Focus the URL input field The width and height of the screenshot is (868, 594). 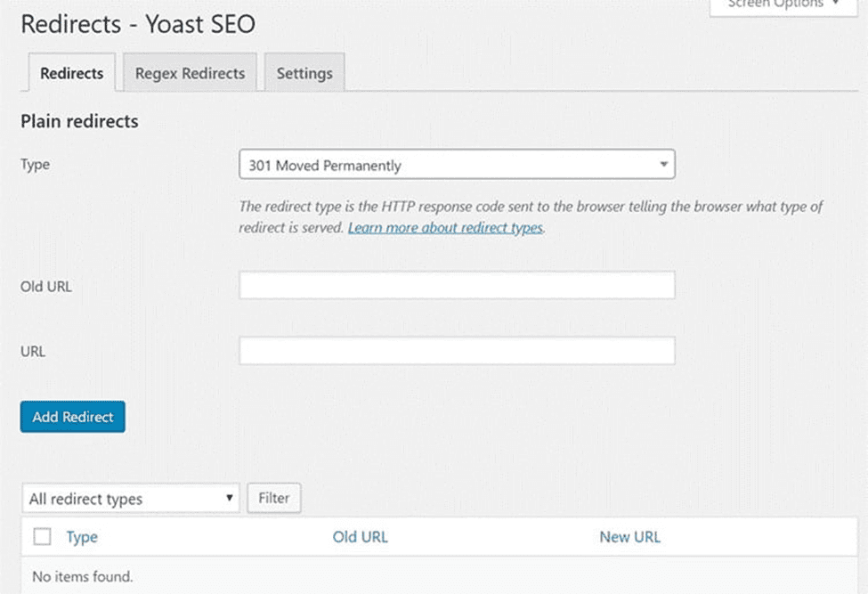(457, 350)
